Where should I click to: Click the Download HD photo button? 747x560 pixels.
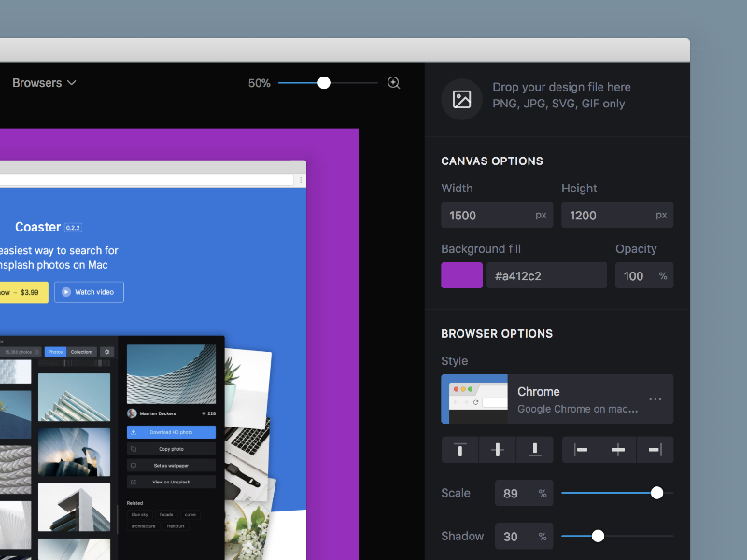172,431
